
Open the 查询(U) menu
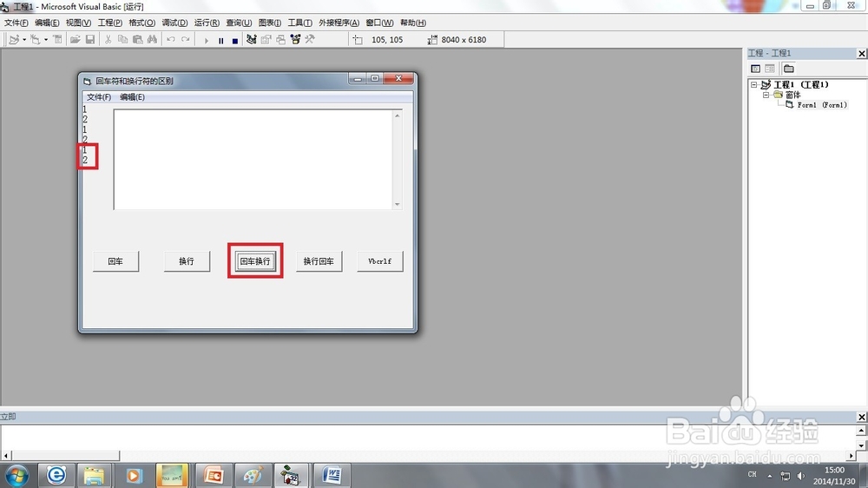[x=239, y=23]
